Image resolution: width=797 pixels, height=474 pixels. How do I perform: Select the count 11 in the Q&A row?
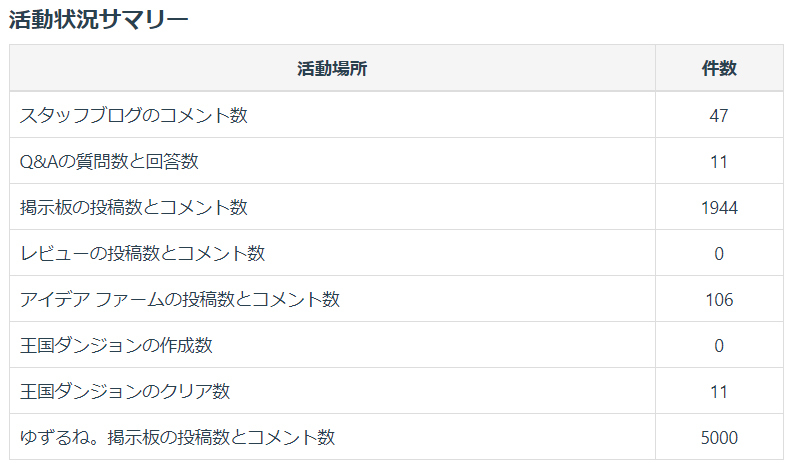pyautogui.click(x=719, y=161)
